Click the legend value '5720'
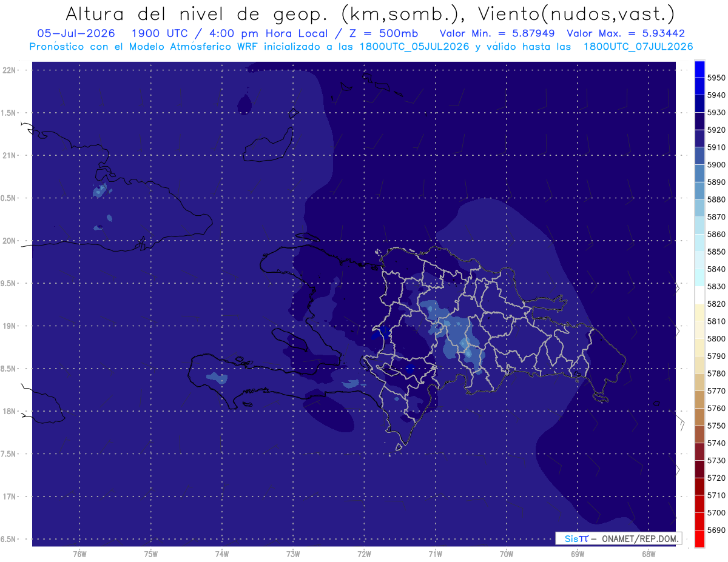Screen dimensions: 728x562 (x=716, y=478)
